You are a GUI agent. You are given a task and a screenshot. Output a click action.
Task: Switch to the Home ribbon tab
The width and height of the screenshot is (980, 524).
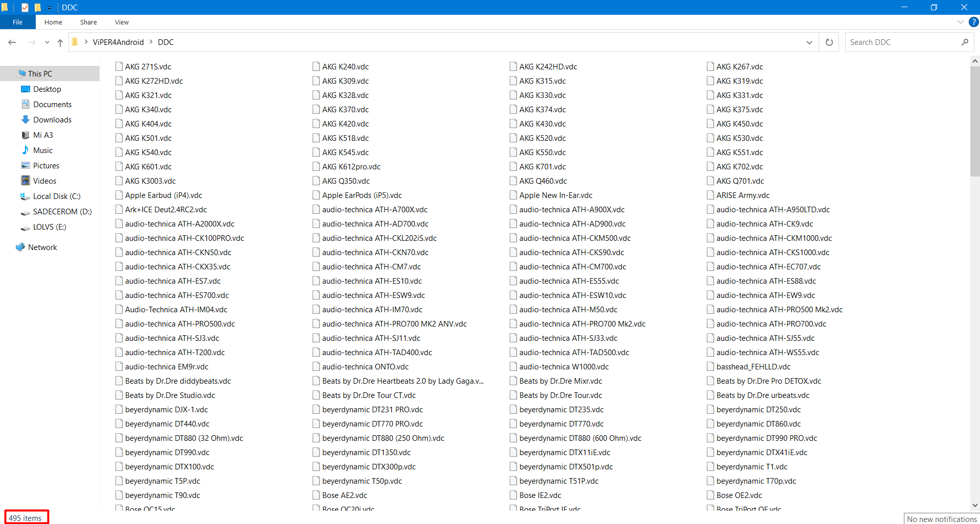pyautogui.click(x=53, y=22)
